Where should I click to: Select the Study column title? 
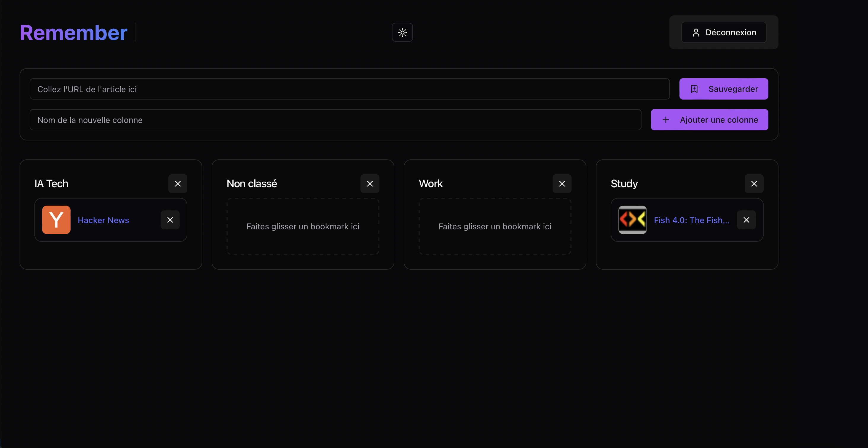(624, 184)
